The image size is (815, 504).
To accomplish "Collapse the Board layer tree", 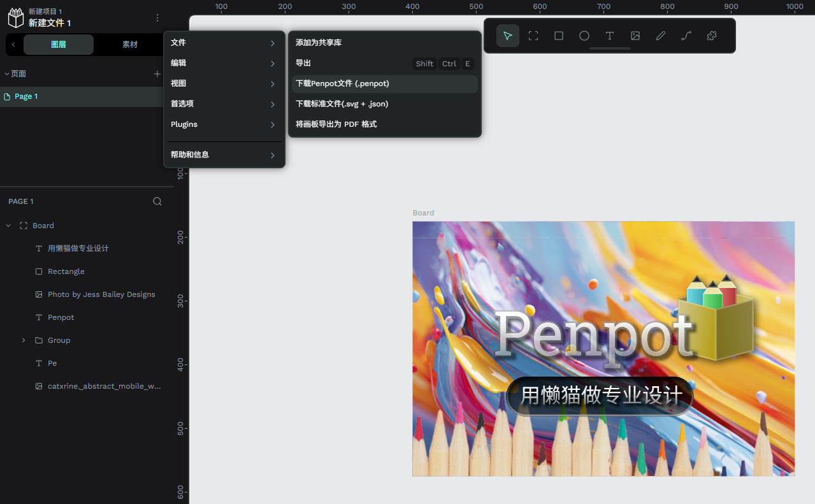I will pos(8,226).
